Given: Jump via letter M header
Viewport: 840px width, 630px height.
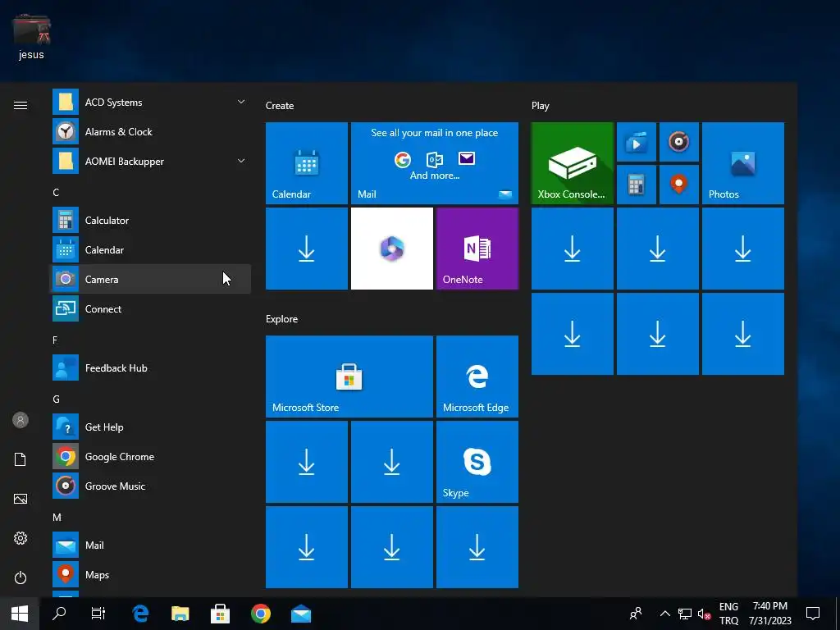Looking at the screenshot, I should [x=57, y=518].
